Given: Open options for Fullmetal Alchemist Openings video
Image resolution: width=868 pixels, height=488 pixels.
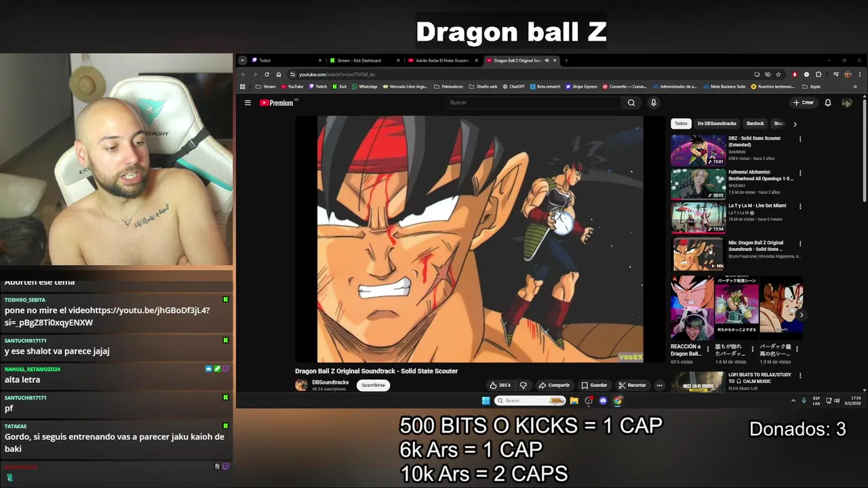Looking at the screenshot, I should [x=800, y=173].
